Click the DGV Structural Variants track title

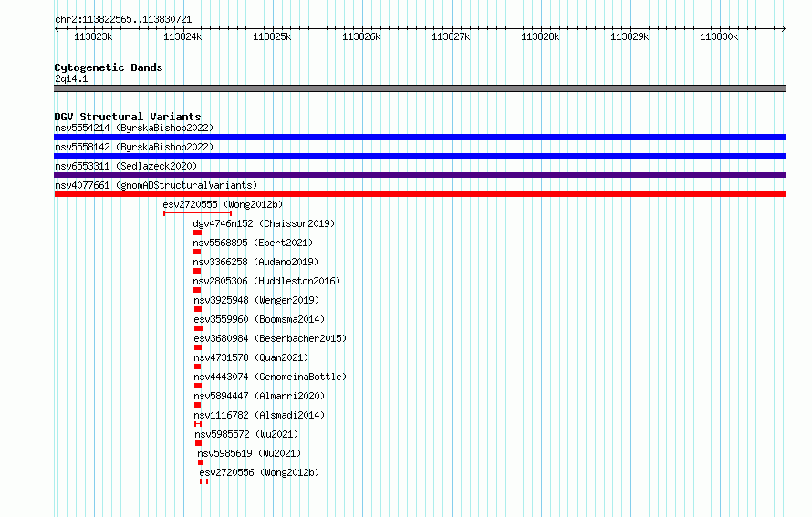point(128,117)
